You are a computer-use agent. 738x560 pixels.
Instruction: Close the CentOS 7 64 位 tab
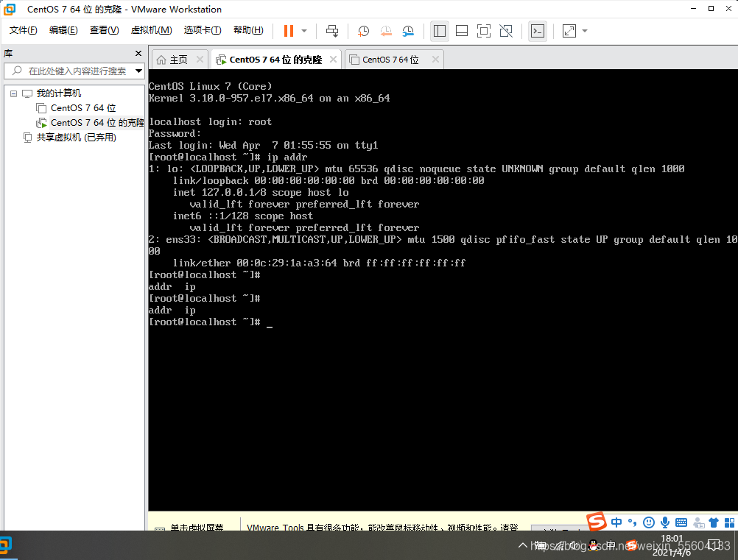435,60
